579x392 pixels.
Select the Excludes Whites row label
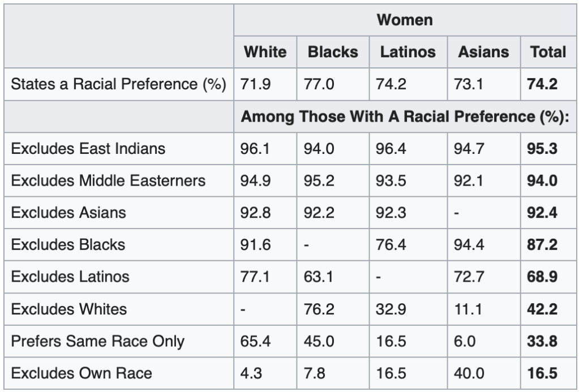pos(69,309)
